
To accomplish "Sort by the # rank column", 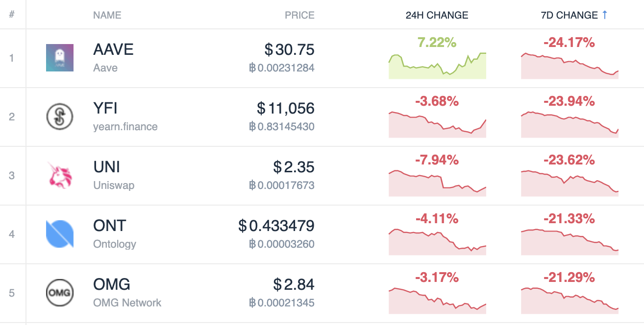I will 11,15.
